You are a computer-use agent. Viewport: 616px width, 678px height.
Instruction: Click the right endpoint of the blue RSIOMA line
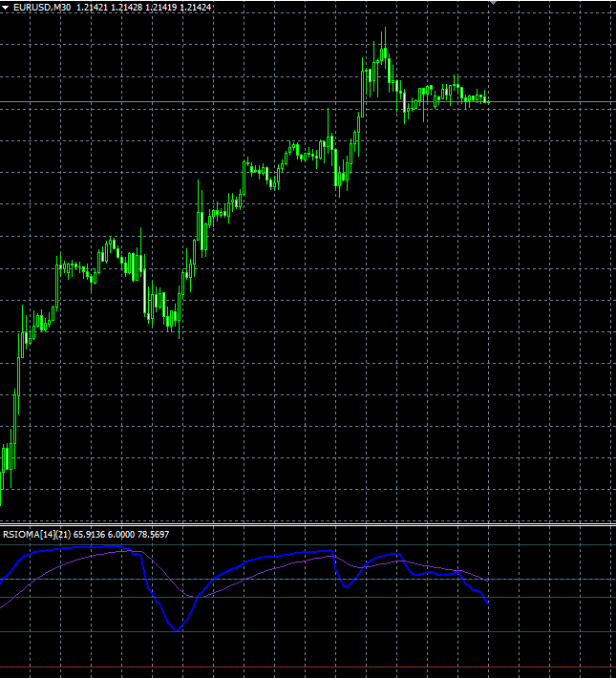[488, 604]
